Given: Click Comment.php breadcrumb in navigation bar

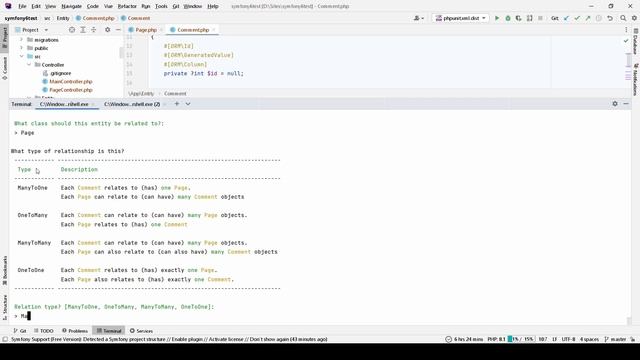Looking at the screenshot, I should [95, 18].
